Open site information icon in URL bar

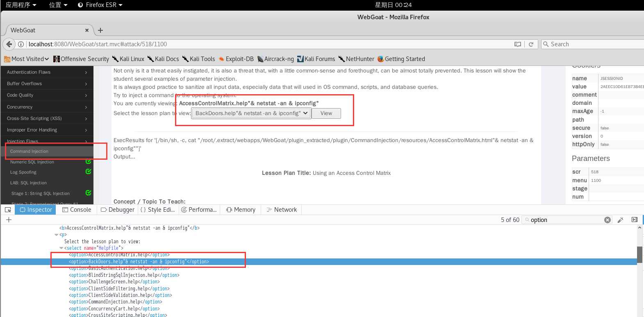coord(21,44)
